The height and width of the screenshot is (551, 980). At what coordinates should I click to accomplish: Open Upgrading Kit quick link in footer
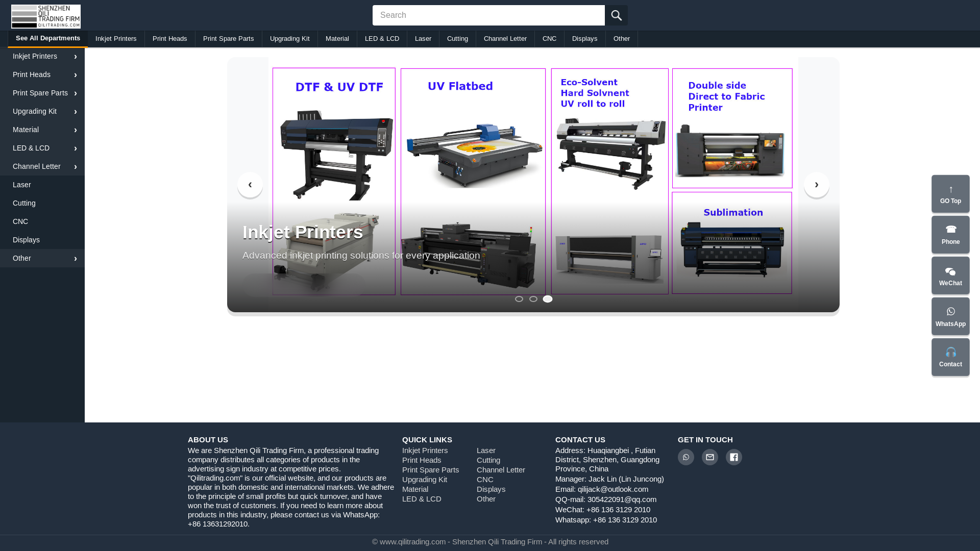[x=425, y=480]
